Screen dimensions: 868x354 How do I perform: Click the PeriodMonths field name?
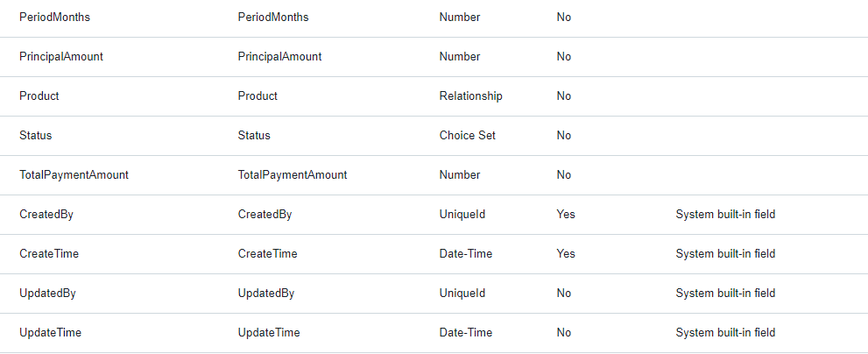[54, 18]
